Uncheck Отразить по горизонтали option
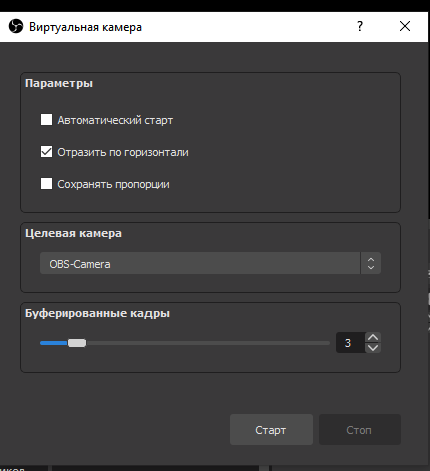Image resolution: width=430 pixels, height=471 pixels. (46, 152)
